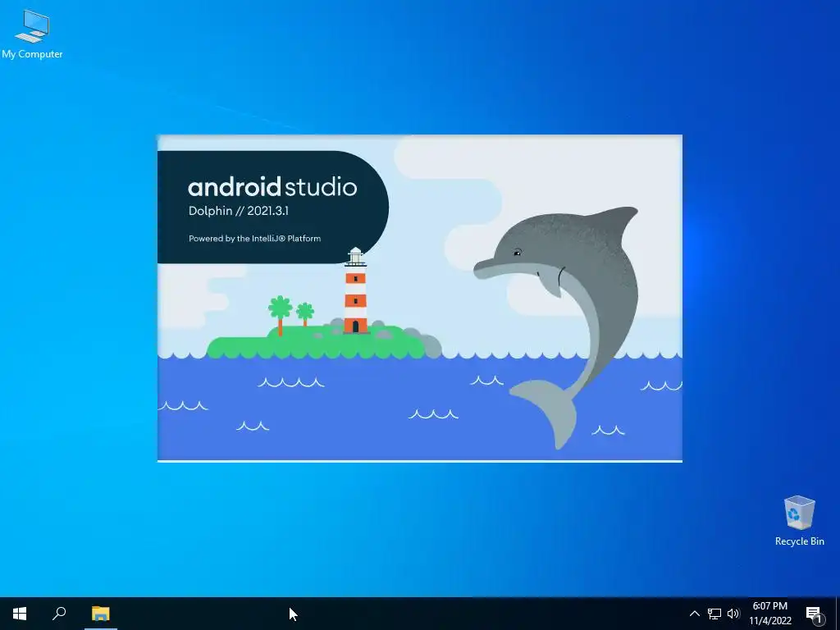Open File Explorer from the taskbar
840x630 pixels.
pyautogui.click(x=100, y=614)
